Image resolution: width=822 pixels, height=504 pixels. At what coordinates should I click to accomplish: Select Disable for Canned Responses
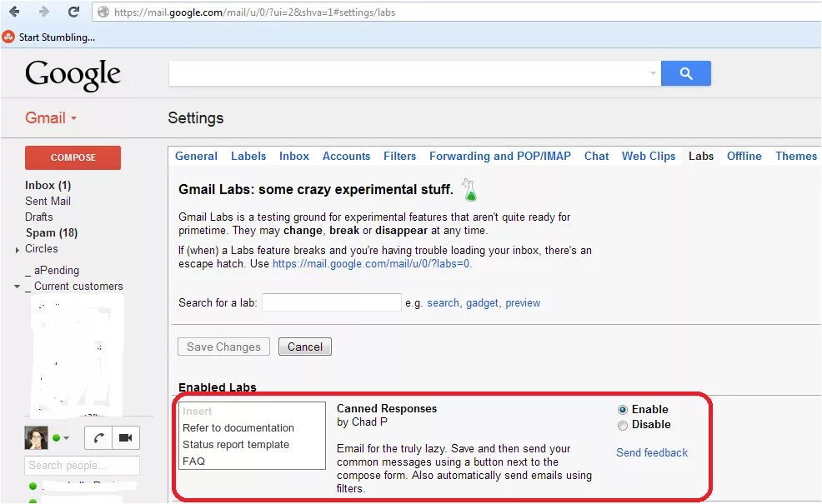(x=623, y=425)
